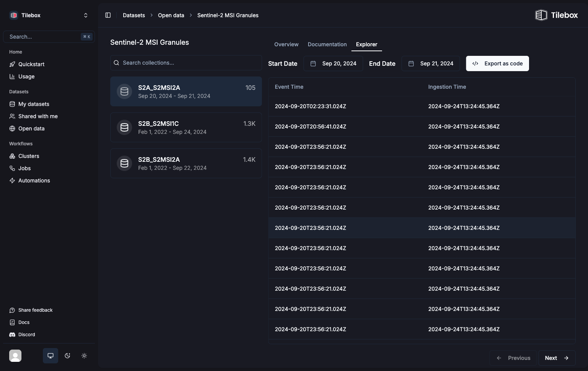588x371 pixels.
Task: Click the S2A_S2MSI2A database icon
Action: coord(124,91)
